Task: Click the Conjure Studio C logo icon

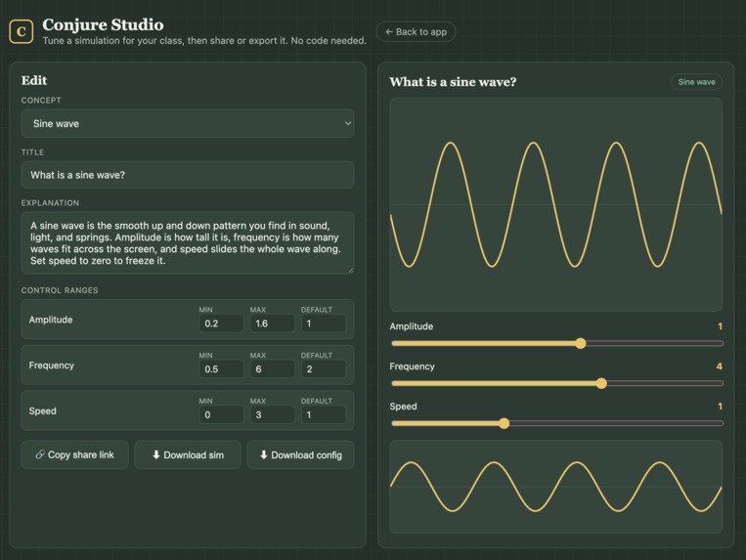Action: click(x=21, y=31)
